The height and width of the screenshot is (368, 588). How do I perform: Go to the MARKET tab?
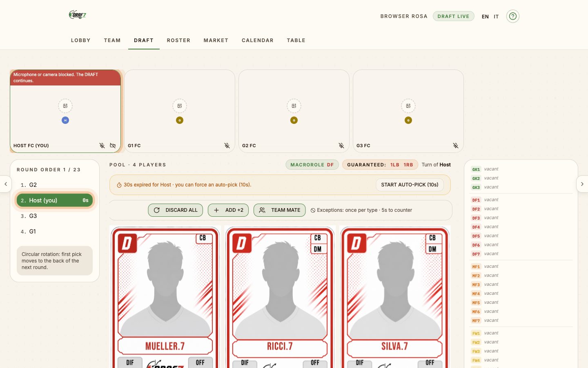[x=216, y=40]
